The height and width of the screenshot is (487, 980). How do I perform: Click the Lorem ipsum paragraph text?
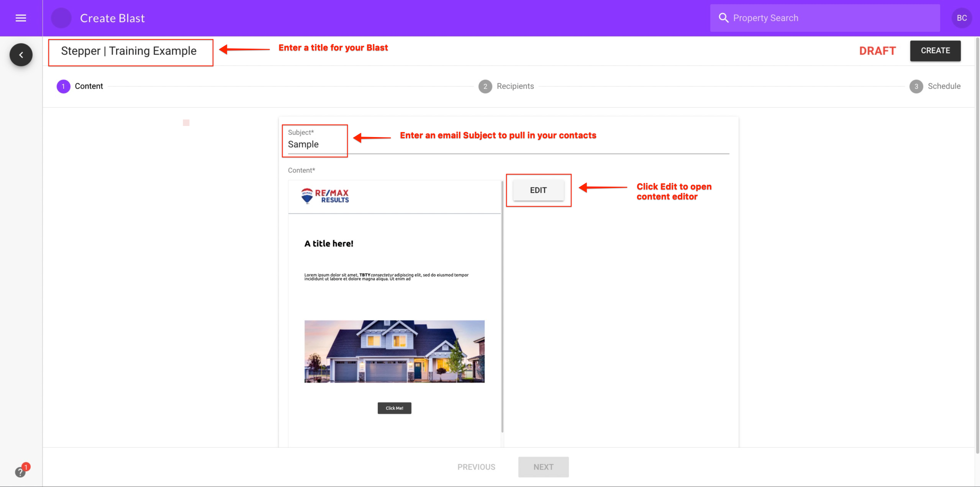tap(386, 277)
